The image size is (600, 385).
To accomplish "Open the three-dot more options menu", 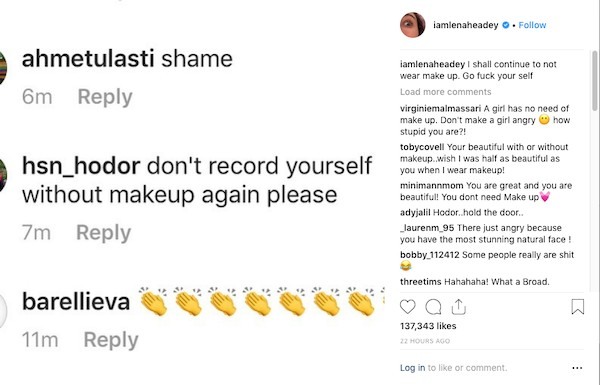I will click(x=577, y=368).
